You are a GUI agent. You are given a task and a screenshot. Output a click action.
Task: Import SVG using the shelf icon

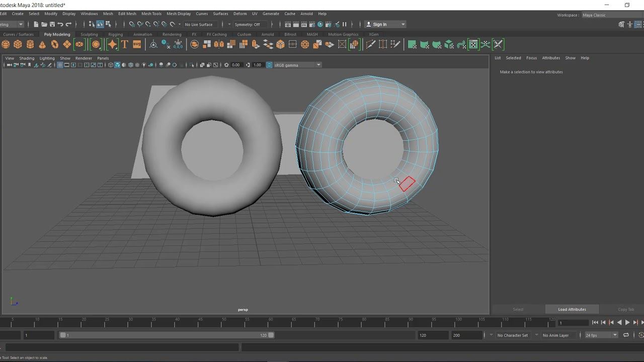[x=137, y=44]
